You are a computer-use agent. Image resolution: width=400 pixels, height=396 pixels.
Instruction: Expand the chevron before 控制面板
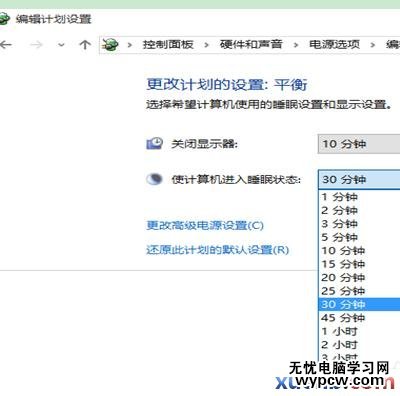(130, 45)
